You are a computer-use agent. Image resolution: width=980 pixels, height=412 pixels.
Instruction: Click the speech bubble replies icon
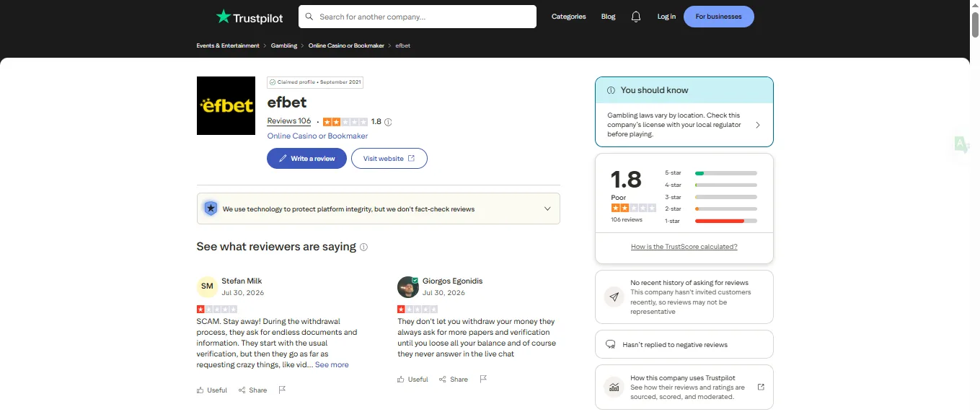pos(611,344)
